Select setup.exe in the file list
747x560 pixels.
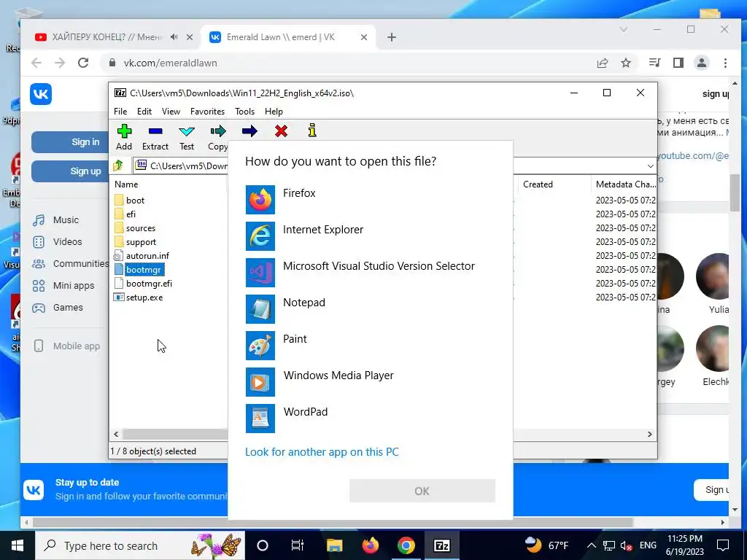point(144,297)
